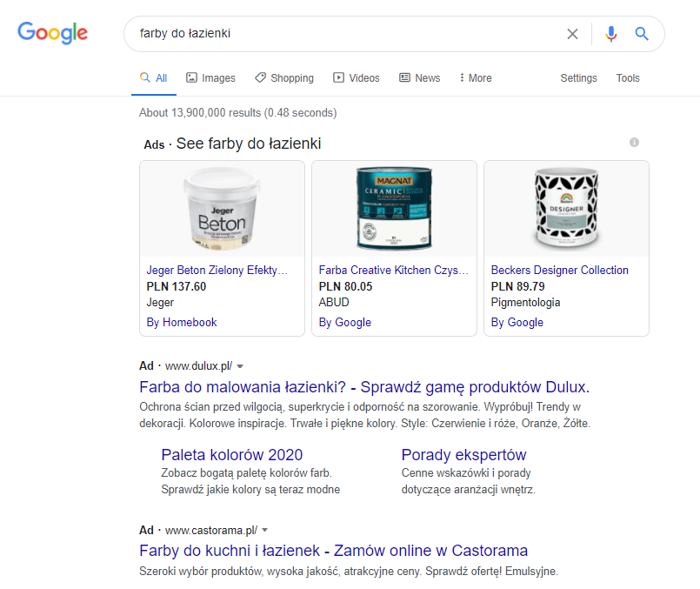Image resolution: width=700 pixels, height=589 pixels.
Task: Click the Jeger Beton product image
Action: [222, 209]
